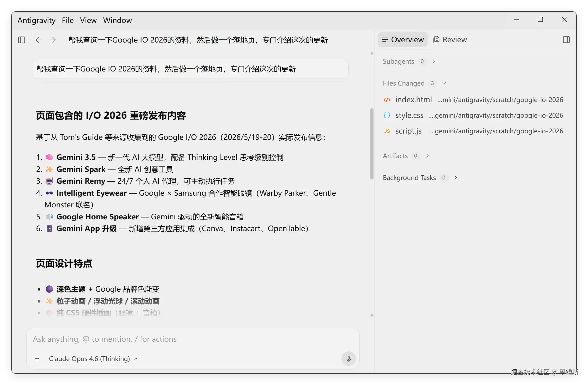Click the chat scrollbar thumb

(x=372, y=144)
